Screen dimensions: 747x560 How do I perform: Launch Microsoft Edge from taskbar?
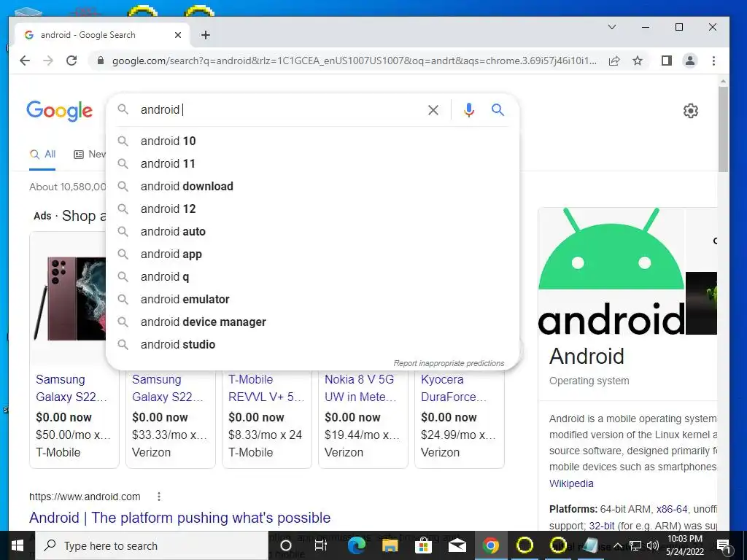point(356,545)
